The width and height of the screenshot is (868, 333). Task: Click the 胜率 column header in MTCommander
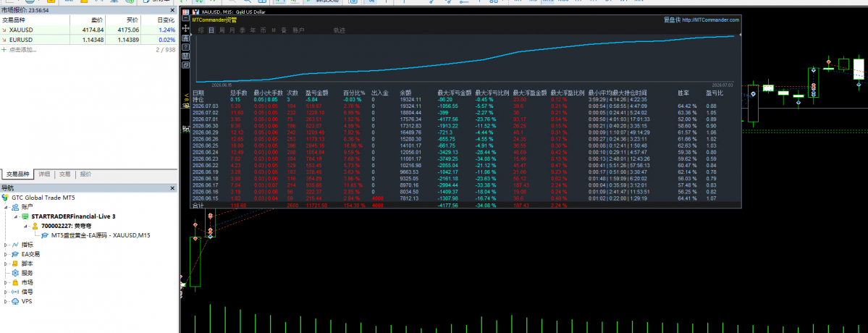tap(684, 93)
